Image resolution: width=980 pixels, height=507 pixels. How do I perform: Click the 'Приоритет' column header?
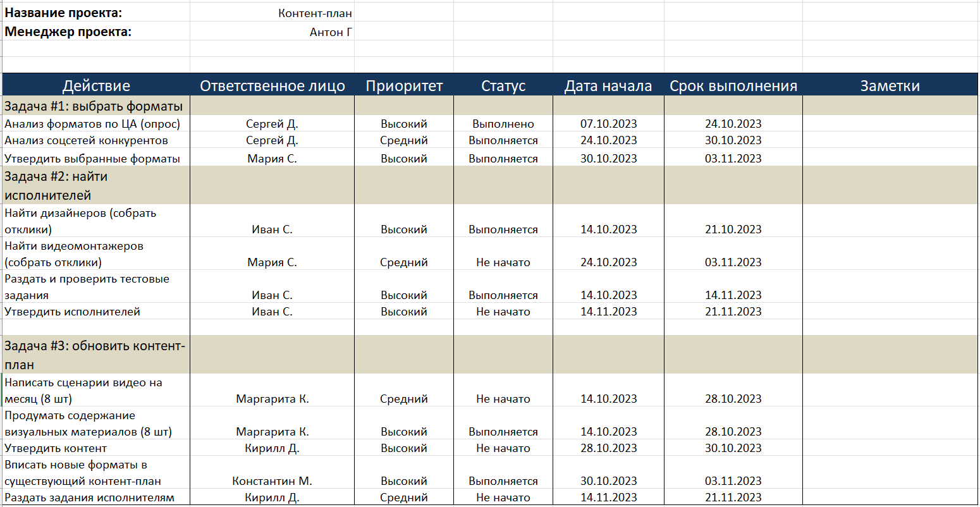pyautogui.click(x=404, y=86)
